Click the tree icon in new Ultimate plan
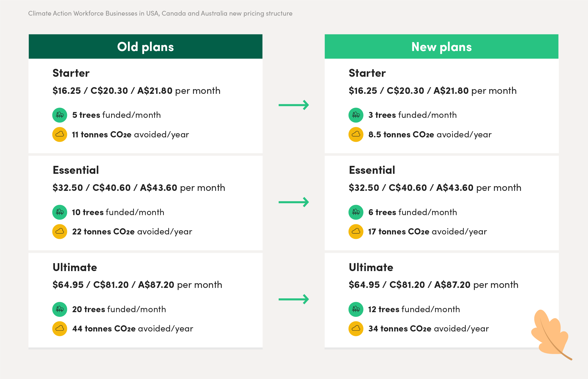This screenshot has width=588, height=379. click(x=356, y=309)
